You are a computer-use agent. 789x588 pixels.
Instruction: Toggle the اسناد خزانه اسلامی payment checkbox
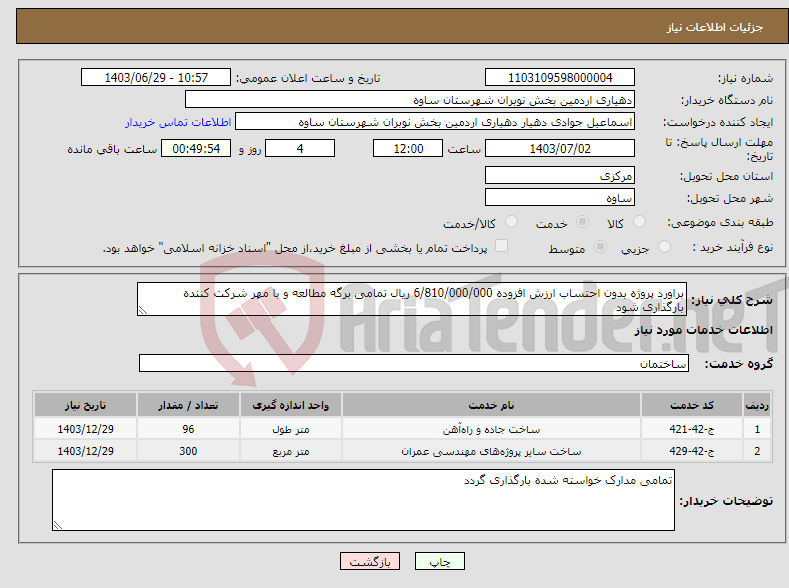click(x=501, y=245)
